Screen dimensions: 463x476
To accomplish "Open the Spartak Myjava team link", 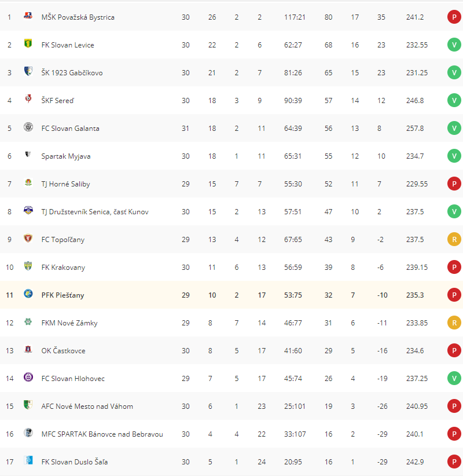I will pyautogui.click(x=66, y=156).
